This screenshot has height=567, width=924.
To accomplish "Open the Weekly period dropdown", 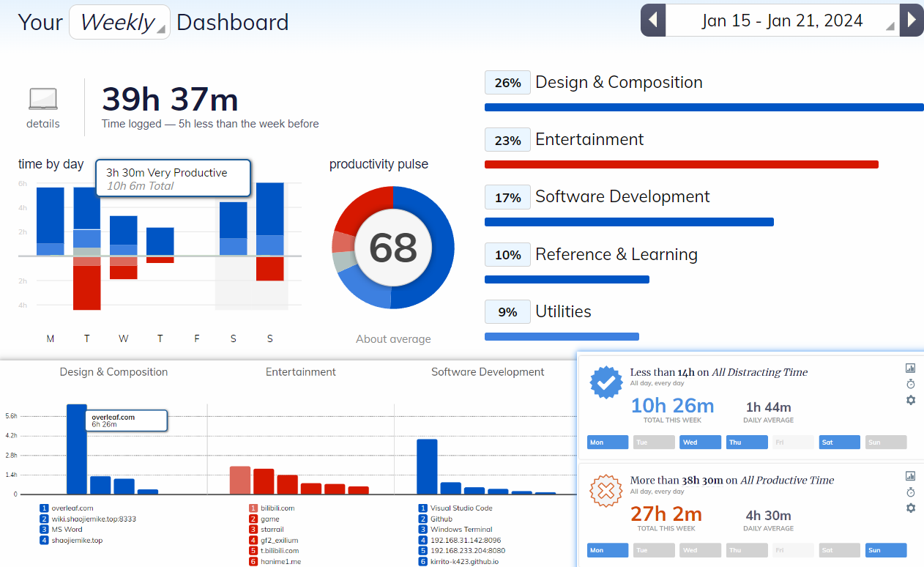I will [x=119, y=22].
